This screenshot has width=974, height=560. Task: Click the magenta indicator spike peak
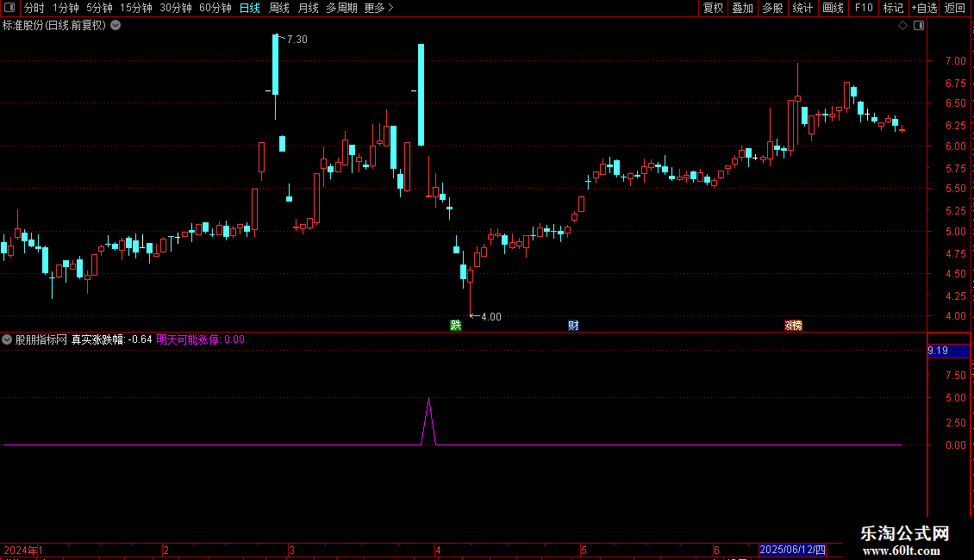(428, 399)
